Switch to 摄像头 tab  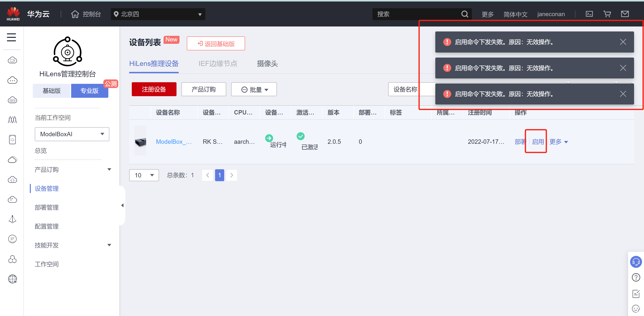(x=267, y=64)
